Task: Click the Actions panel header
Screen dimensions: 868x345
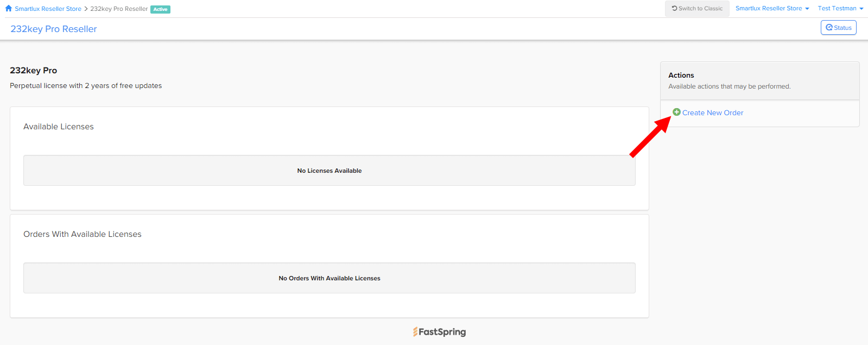Action: tap(760, 80)
